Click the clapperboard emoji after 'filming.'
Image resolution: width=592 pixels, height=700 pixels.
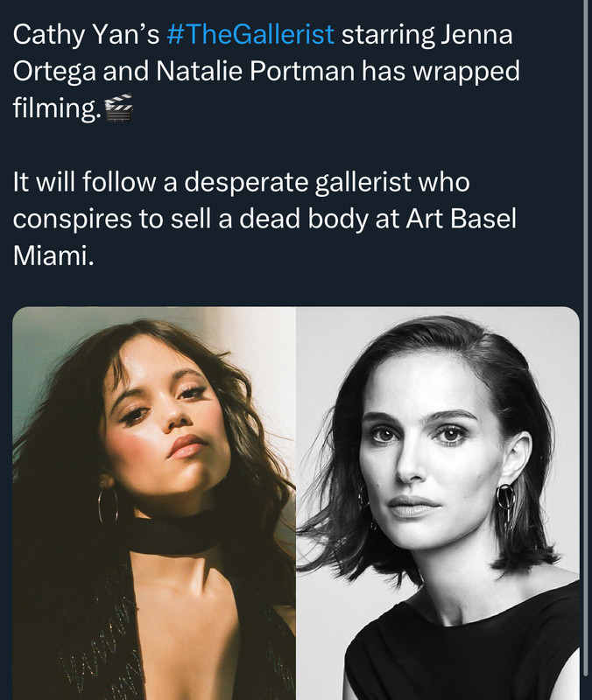(x=117, y=108)
